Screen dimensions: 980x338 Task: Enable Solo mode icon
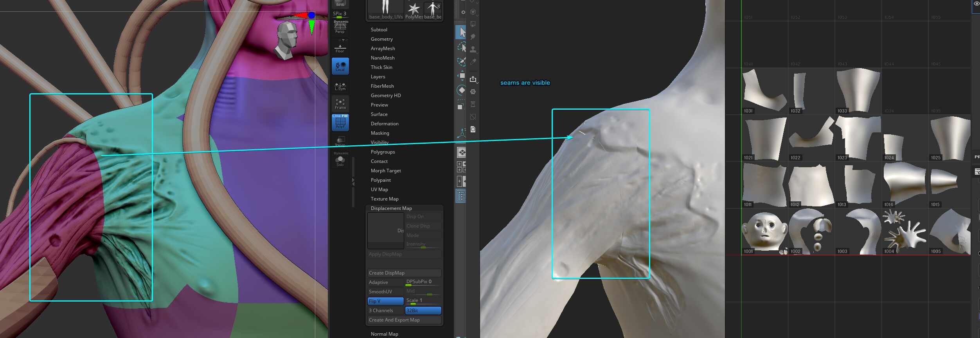tap(340, 161)
